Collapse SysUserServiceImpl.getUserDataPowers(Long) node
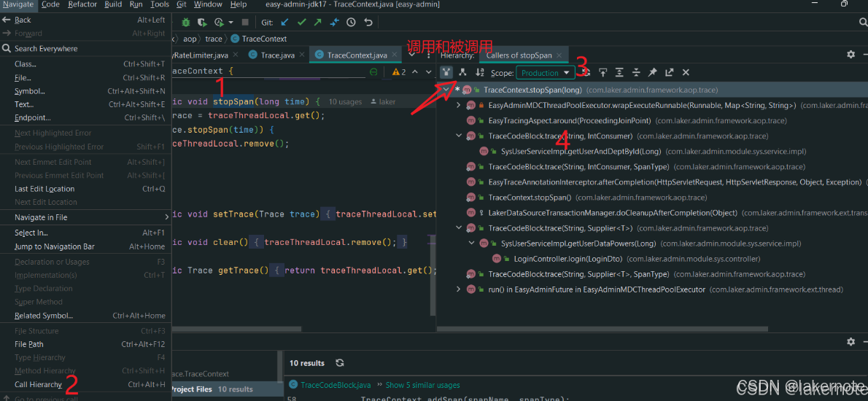The image size is (868, 401). point(471,244)
